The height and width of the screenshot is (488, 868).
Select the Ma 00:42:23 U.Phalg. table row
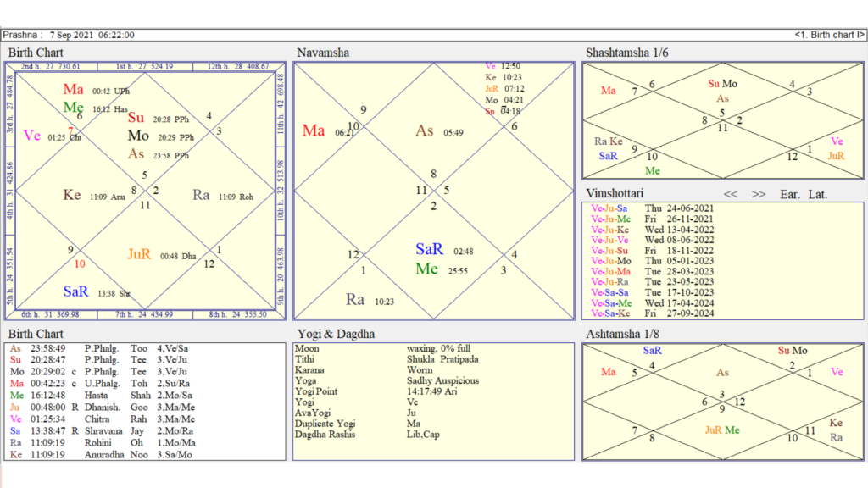pos(100,384)
